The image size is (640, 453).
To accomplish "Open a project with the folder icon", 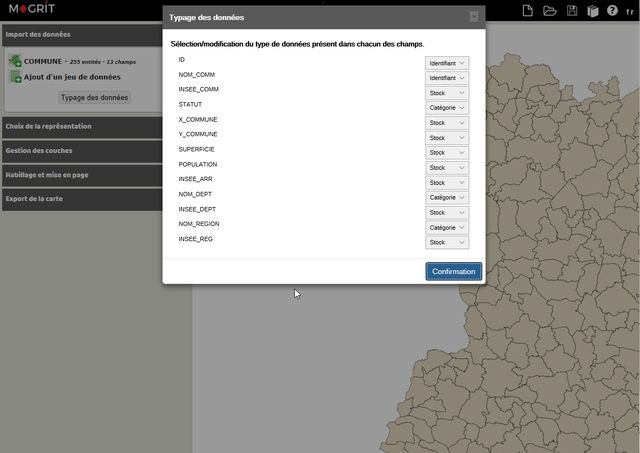I will [x=549, y=11].
